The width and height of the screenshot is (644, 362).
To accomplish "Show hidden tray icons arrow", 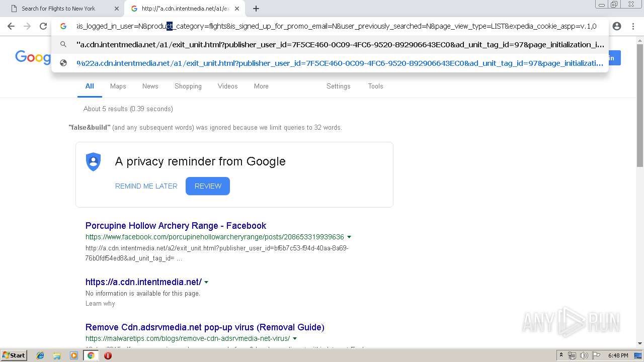I will coord(561,355).
